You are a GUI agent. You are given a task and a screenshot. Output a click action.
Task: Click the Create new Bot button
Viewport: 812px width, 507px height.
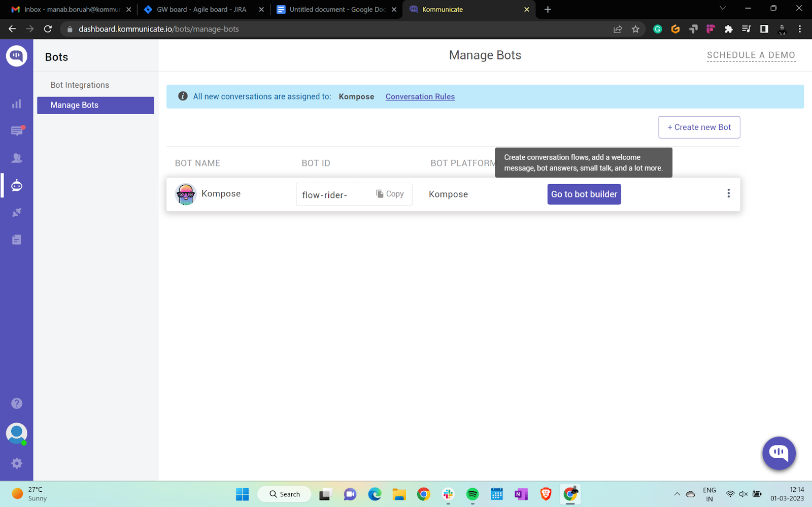pos(699,127)
